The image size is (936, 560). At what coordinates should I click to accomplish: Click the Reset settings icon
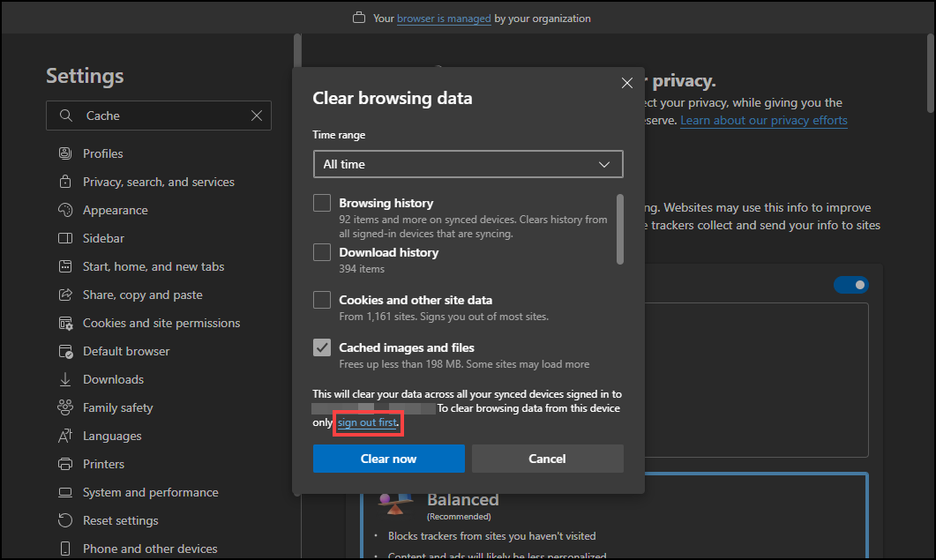pos(65,520)
